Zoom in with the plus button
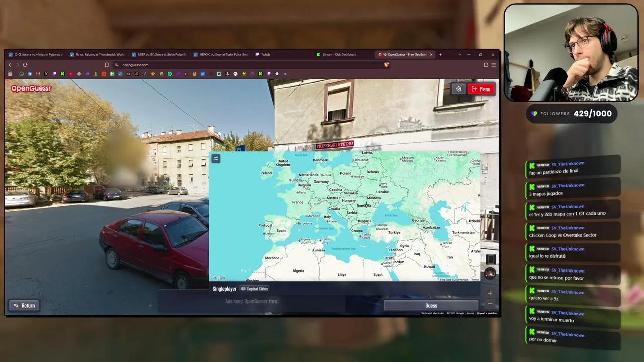 (x=490, y=293)
